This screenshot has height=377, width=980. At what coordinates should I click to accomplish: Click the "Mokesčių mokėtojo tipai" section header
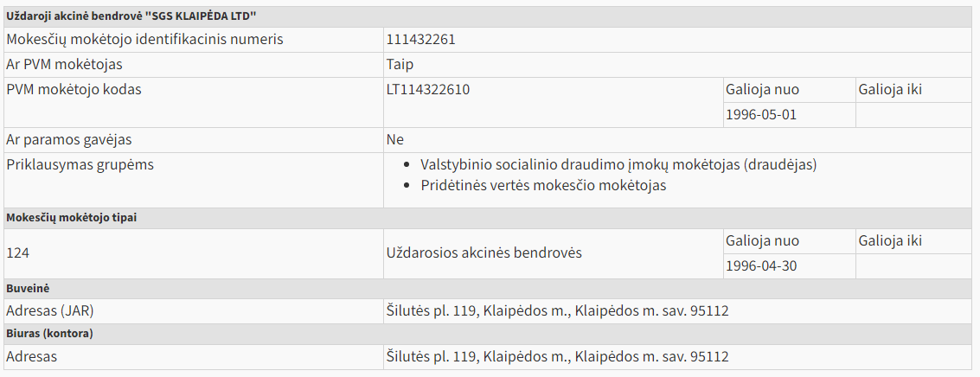[72, 218]
